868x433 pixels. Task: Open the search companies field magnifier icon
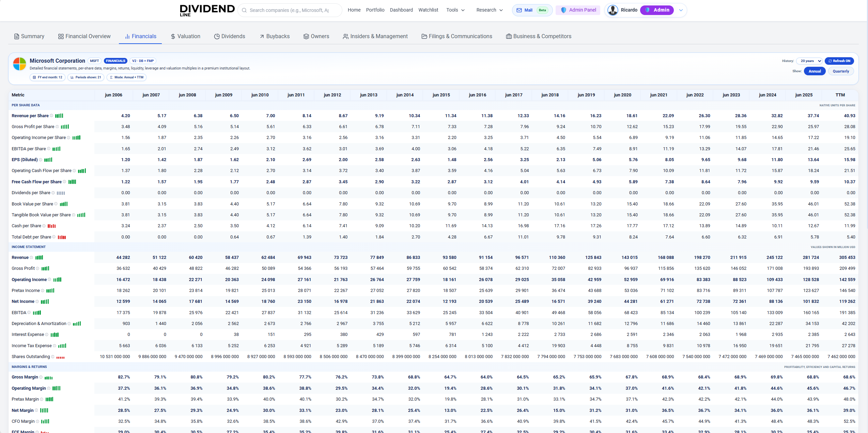coord(244,10)
